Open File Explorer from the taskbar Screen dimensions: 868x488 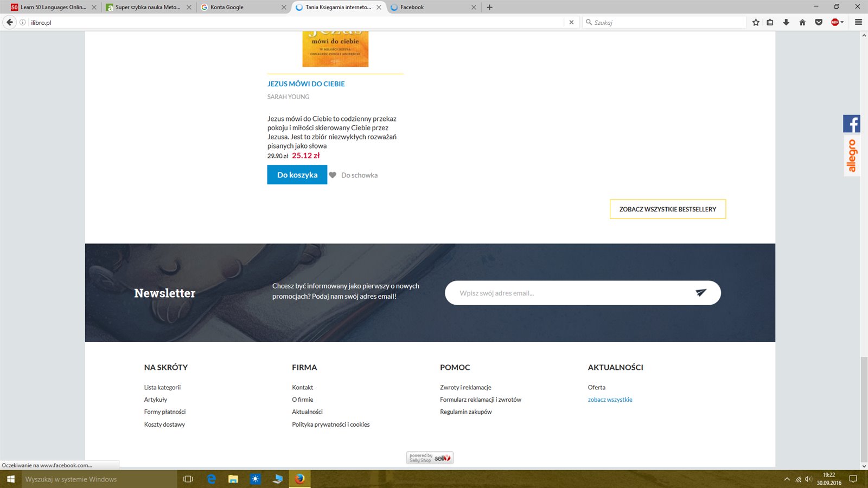click(233, 479)
